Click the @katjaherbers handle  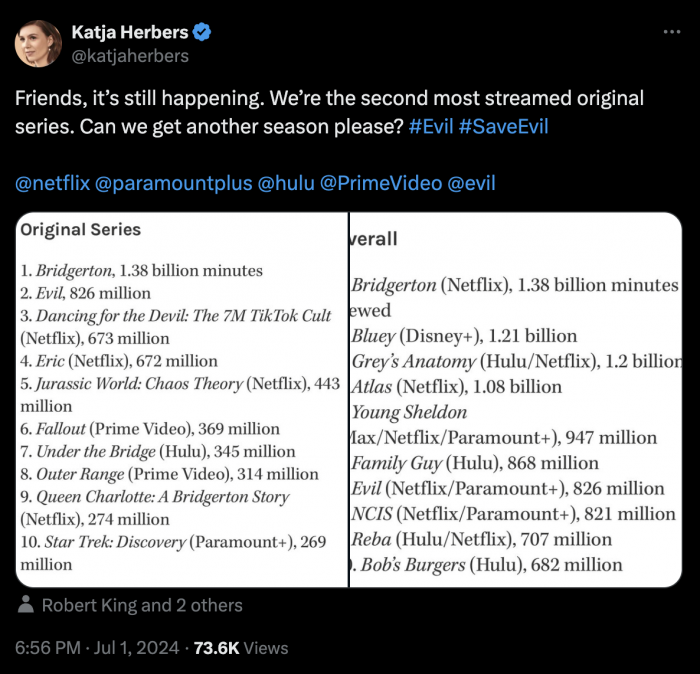tap(130, 56)
